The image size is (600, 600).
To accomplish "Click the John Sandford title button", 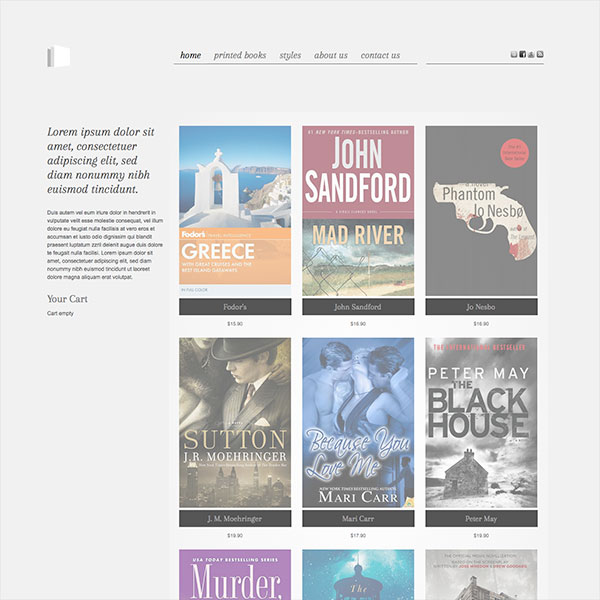I will pos(358,307).
